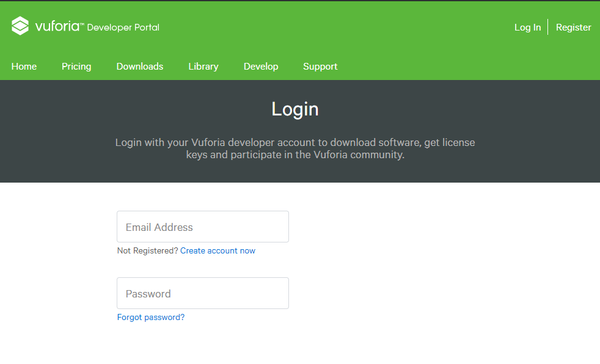Open the Forgot password? link
Screen dimensions: 600x364
(151, 318)
